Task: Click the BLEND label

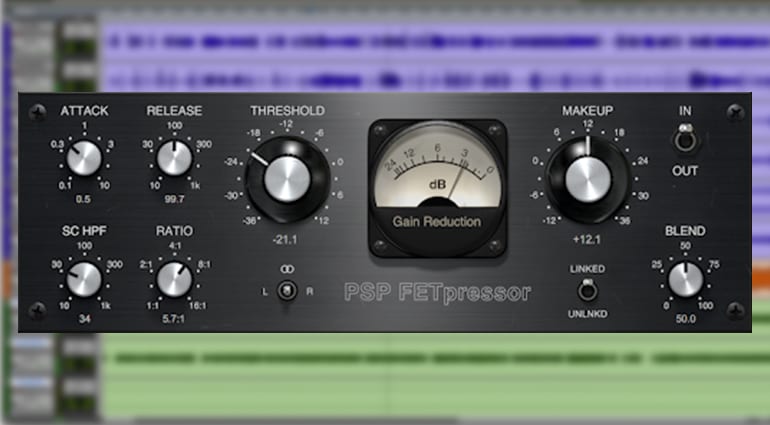Action: pos(685,231)
